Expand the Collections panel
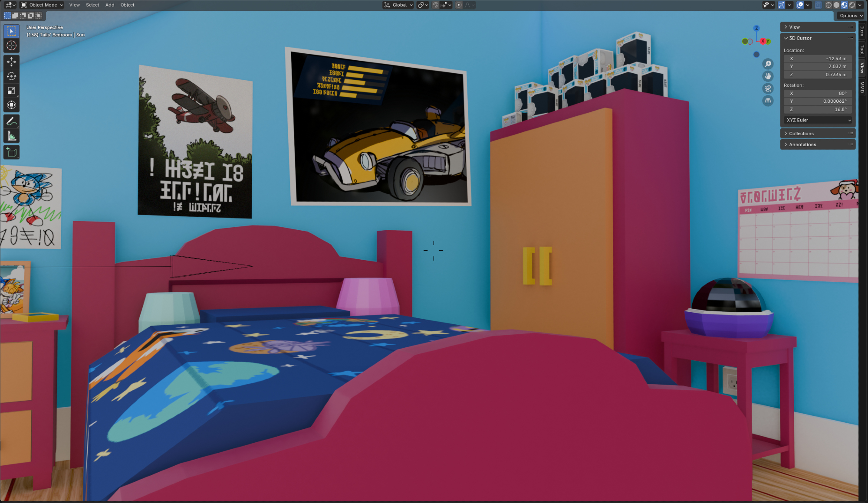The image size is (868, 503). point(801,134)
